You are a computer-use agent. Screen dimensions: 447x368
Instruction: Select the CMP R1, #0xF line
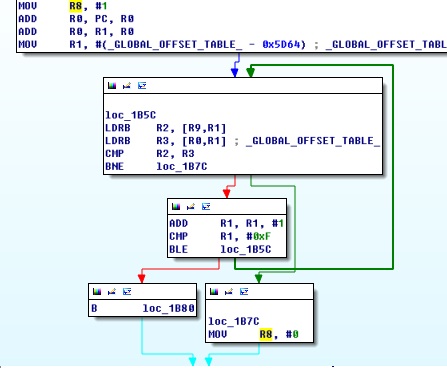click(220, 236)
